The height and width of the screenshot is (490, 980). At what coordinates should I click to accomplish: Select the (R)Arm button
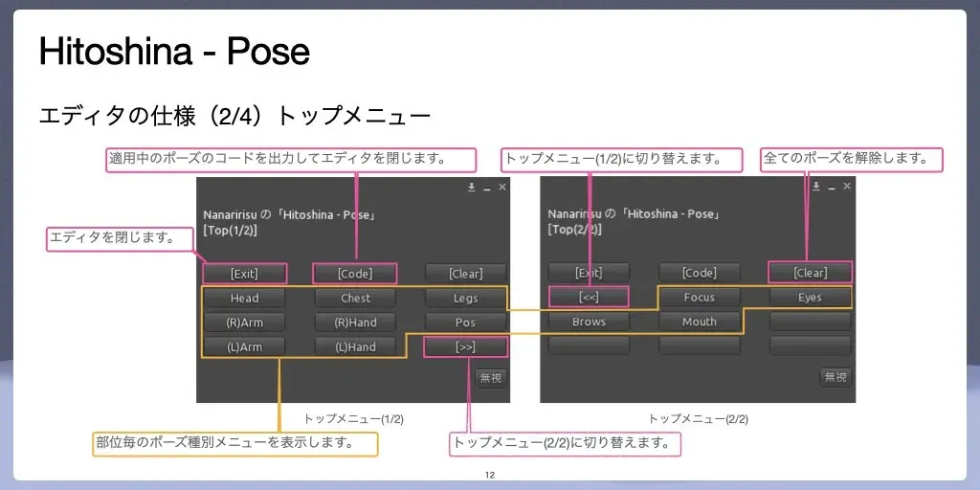coord(244,323)
